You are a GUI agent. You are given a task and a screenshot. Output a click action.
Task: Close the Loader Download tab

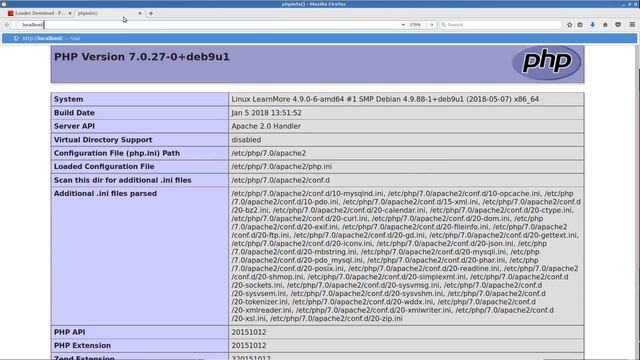click(x=70, y=13)
